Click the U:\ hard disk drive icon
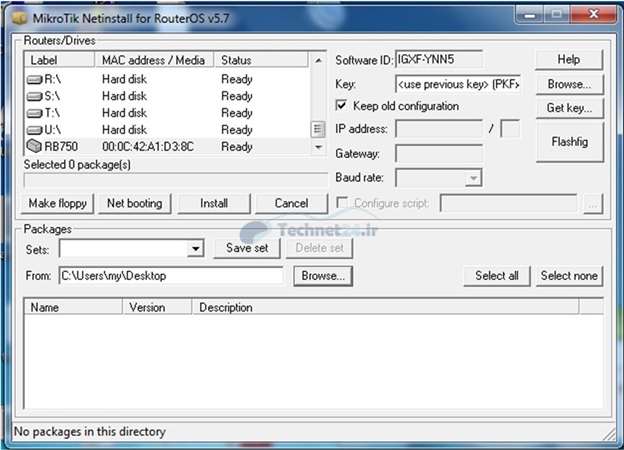The width and height of the screenshot is (624, 450). click(x=35, y=130)
